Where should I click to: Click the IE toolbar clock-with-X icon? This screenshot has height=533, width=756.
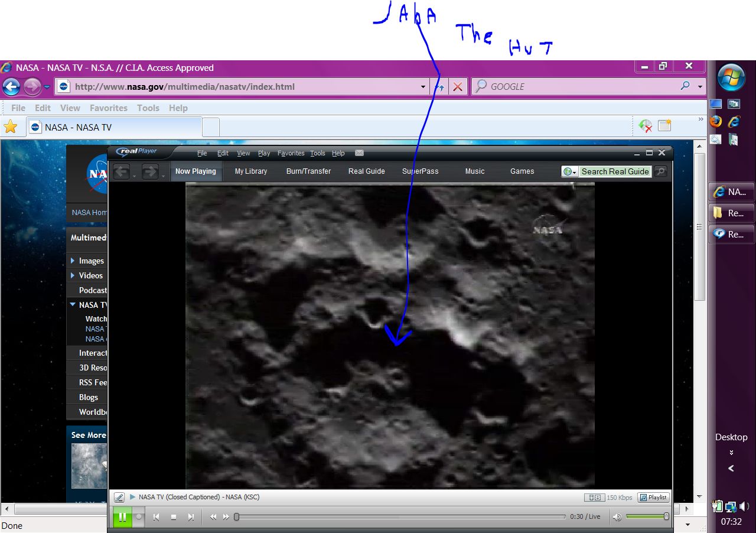pos(646,126)
